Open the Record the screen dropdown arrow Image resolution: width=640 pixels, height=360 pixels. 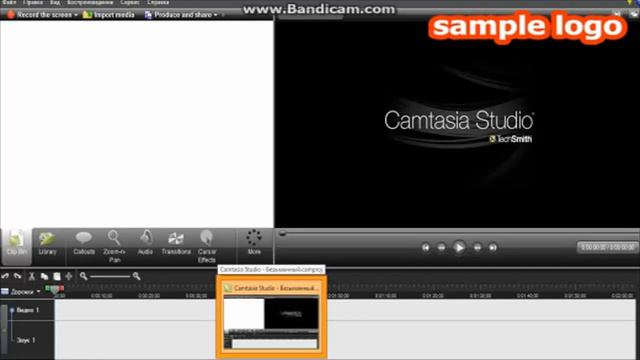click(76, 15)
